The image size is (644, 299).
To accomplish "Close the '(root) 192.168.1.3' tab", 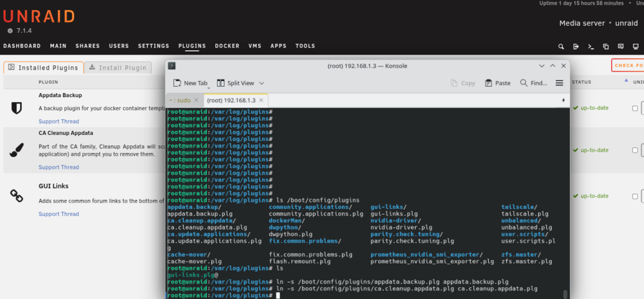I will click(x=261, y=100).
